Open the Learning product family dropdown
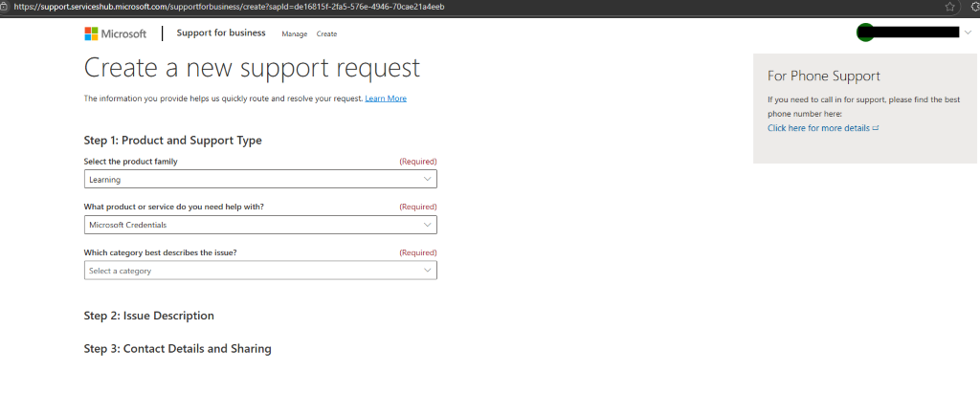The height and width of the screenshot is (415, 980). pos(260,179)
